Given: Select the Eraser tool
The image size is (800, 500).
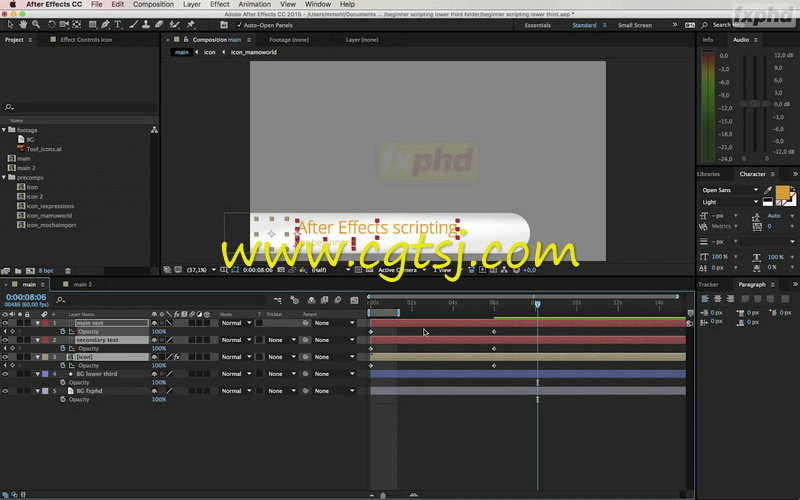Looking at the screenshot, I should pyautogui.click(x=159, y=24).
